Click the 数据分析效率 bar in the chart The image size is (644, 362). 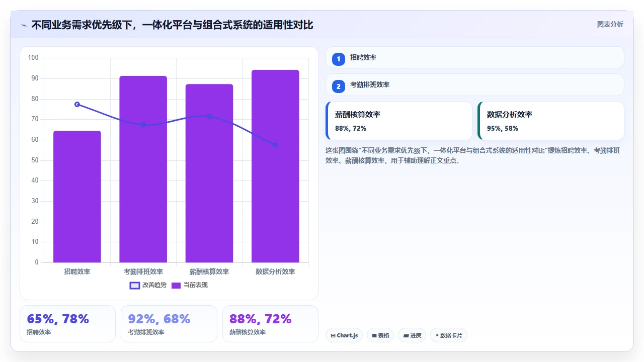click(x=275, y=166)
